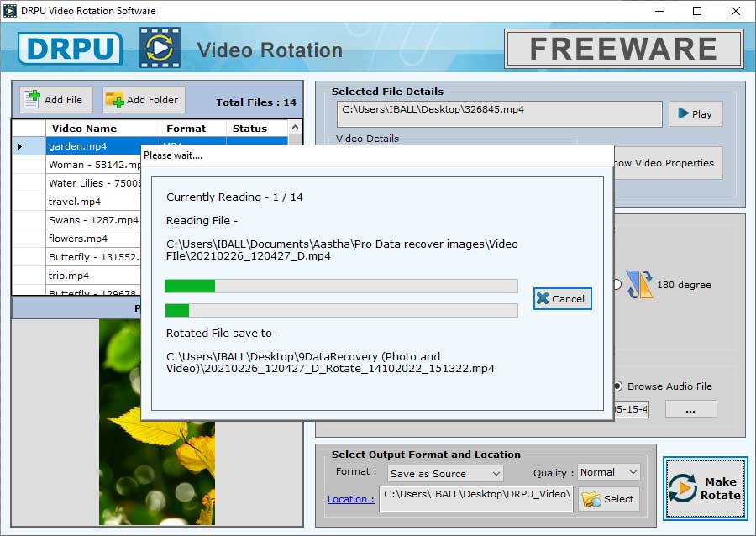Select the Browse Audio File radio option
This screenshot has width=756, height=536.
(617, 386)
